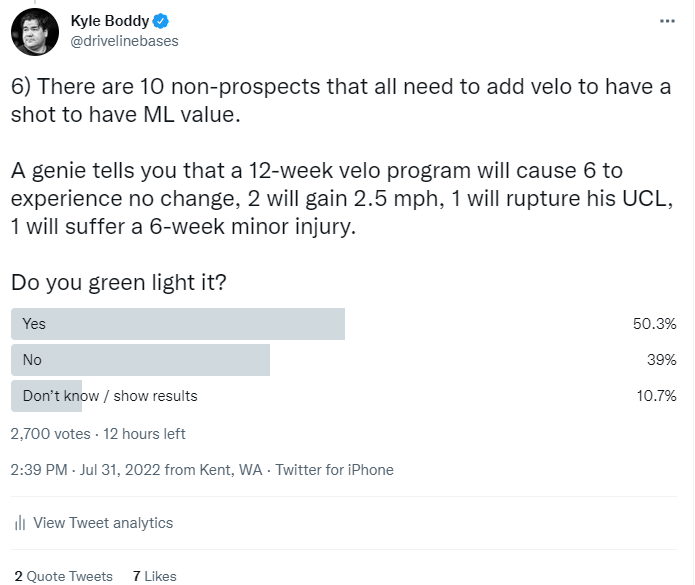The height and width of the screenshot is (585, 695).
Task: Click the 2,700 votes count
Action: click(x=51, y=434)
